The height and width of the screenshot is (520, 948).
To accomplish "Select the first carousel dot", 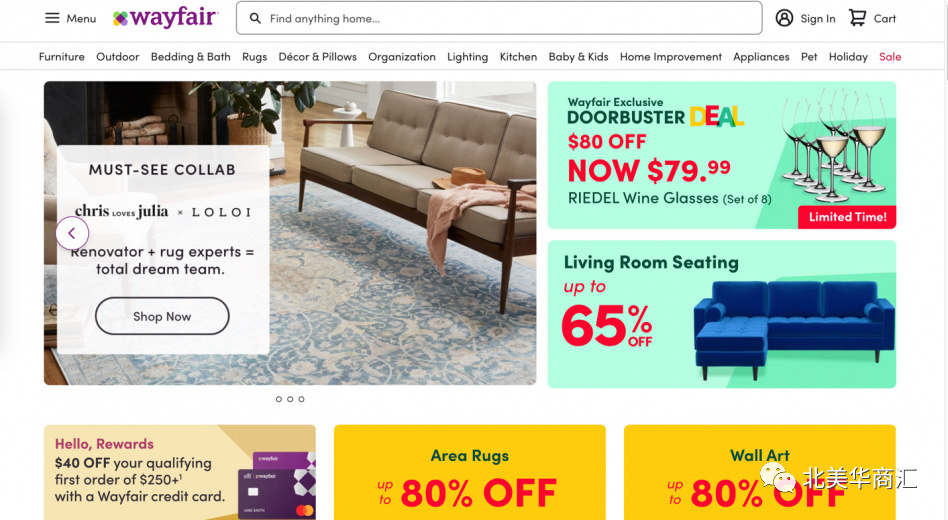I will tap(279, 399).
